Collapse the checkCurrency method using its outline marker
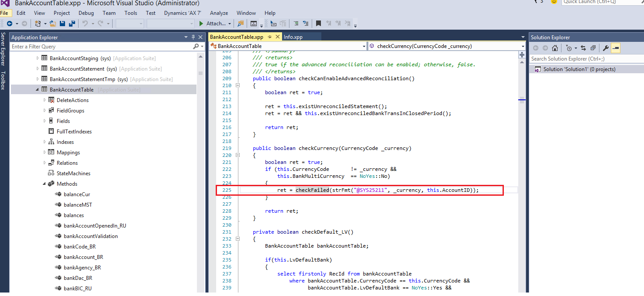The width and height of the screenshot is (644, 296). (238, 155)
